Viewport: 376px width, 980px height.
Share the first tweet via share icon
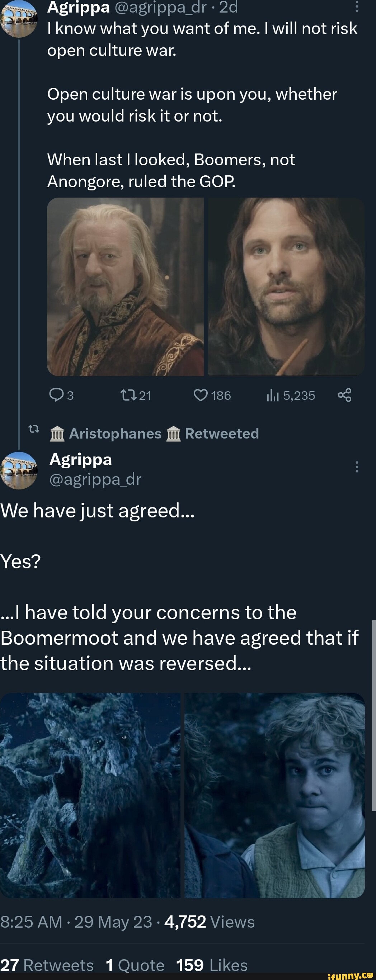pos(344,395)
